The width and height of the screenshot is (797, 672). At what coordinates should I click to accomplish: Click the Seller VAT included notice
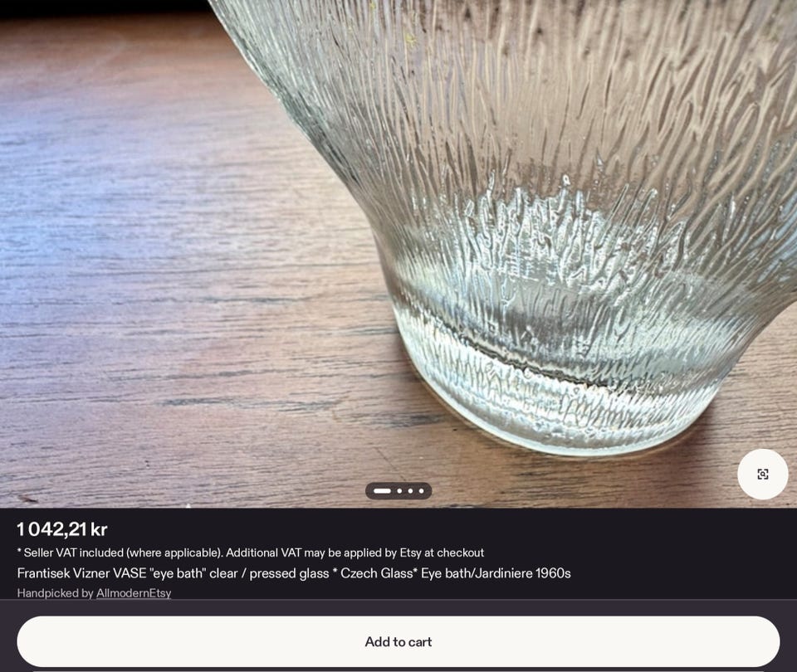pyautogui.click(x=251, y=553)
